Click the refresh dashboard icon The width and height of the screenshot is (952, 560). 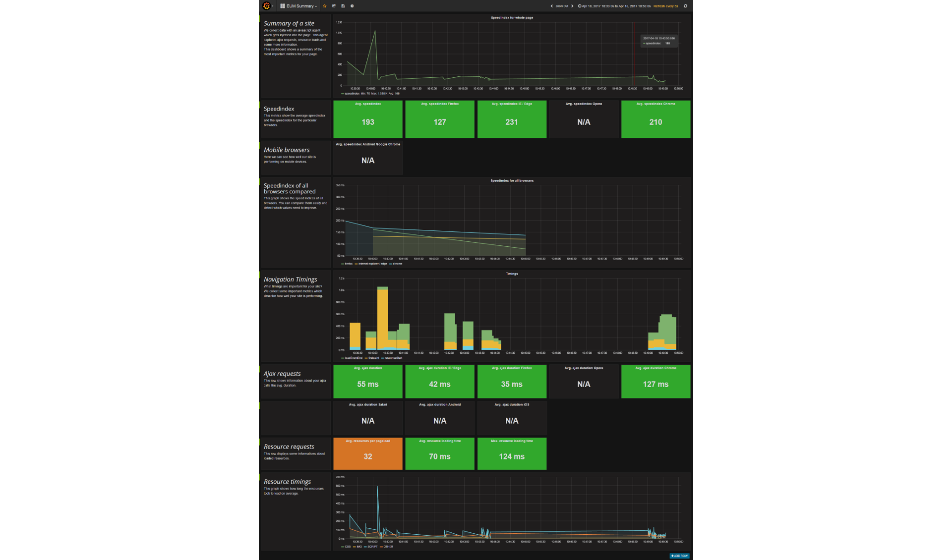coord(685,6)
